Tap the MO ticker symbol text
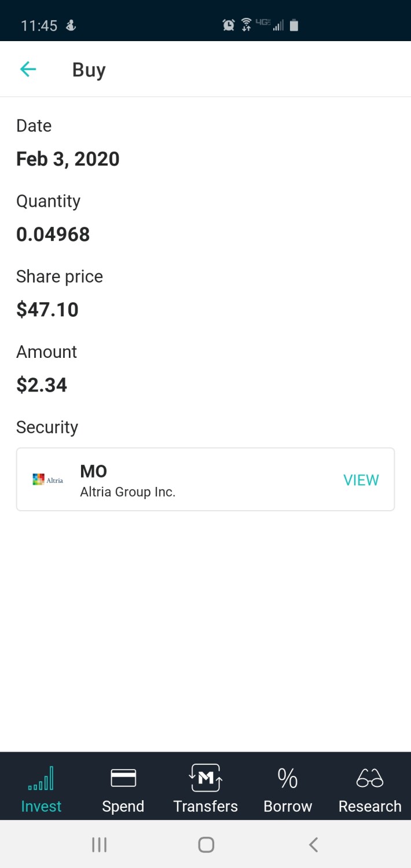This screenshot has width=411, height=868. [93, 471]
